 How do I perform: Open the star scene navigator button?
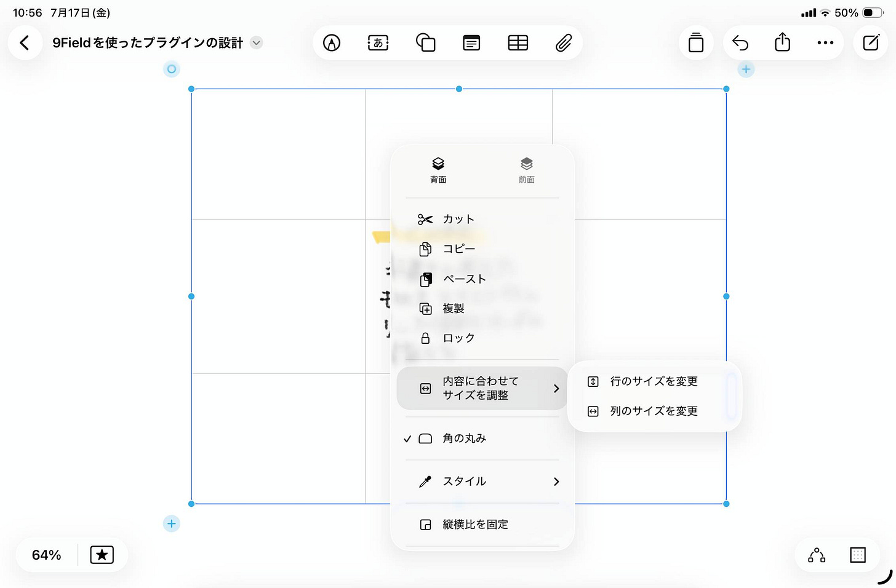tap(102, 555)
